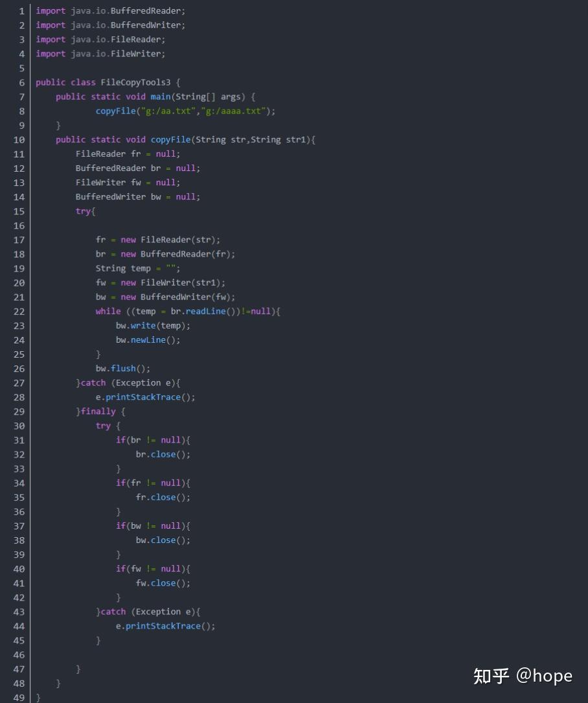Click the 'bw.close();' statement
The width and height of the screenshot is (588, 703).
tap(163, 540)
